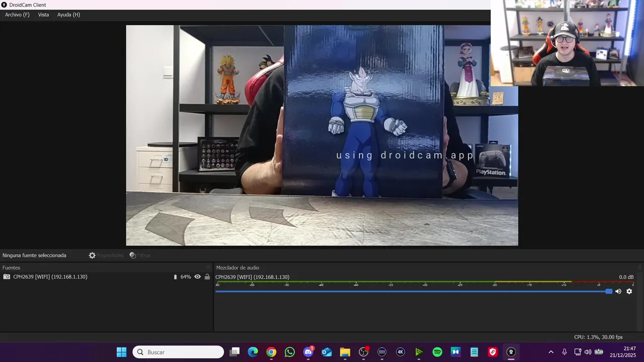
Task: Click the Propiedades gear button
Action: [x=106, y=255]
